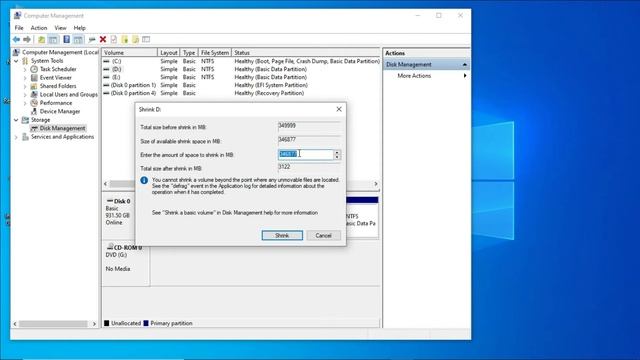Select the (E:) volume row

[241, 77]
